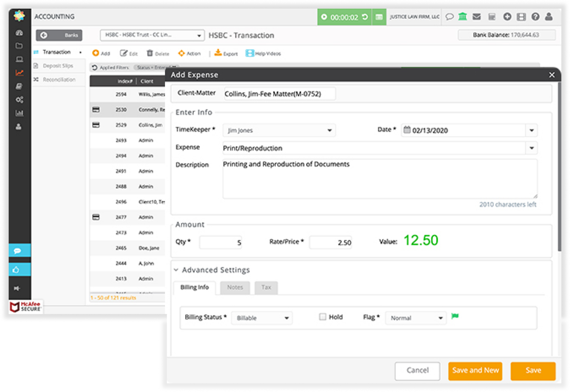
Task: Click the chat bubble icon in sidebar
Action: tap(18, 251)
